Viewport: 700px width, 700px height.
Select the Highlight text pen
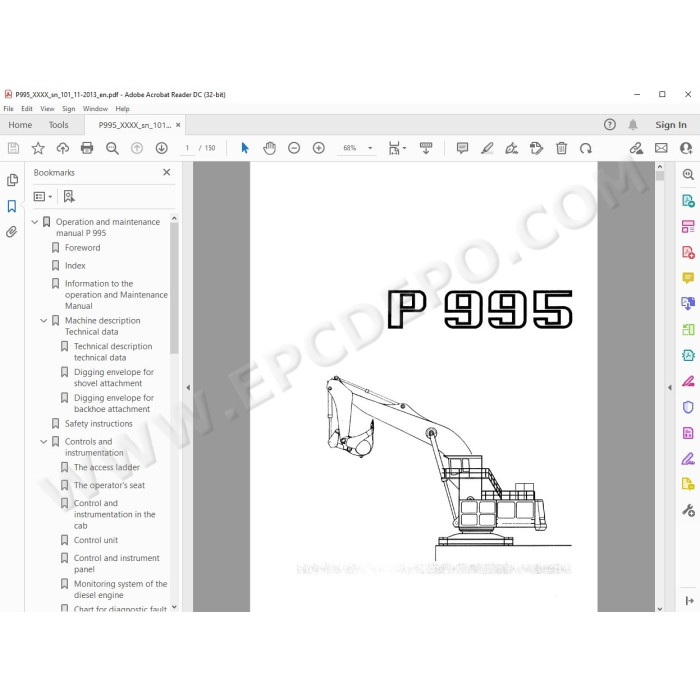(x=487, y=148)
